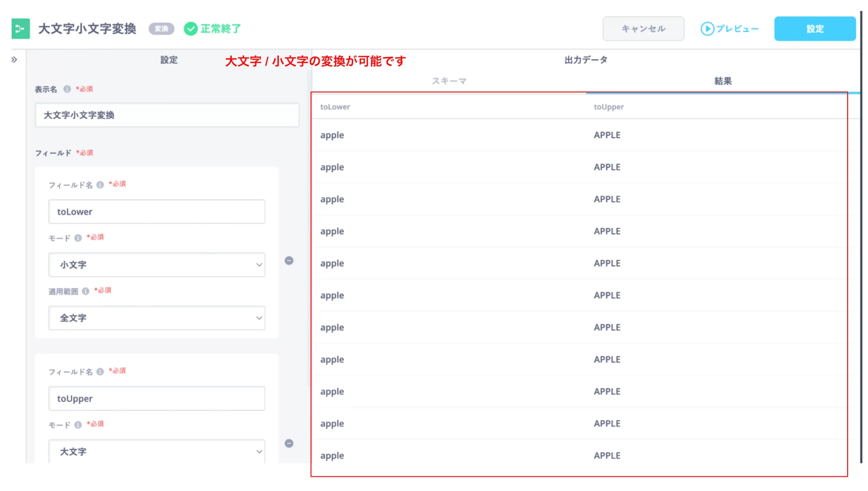The image size is (868, 491).
Task: Click info icon beside first モード label
Action: 78,238
